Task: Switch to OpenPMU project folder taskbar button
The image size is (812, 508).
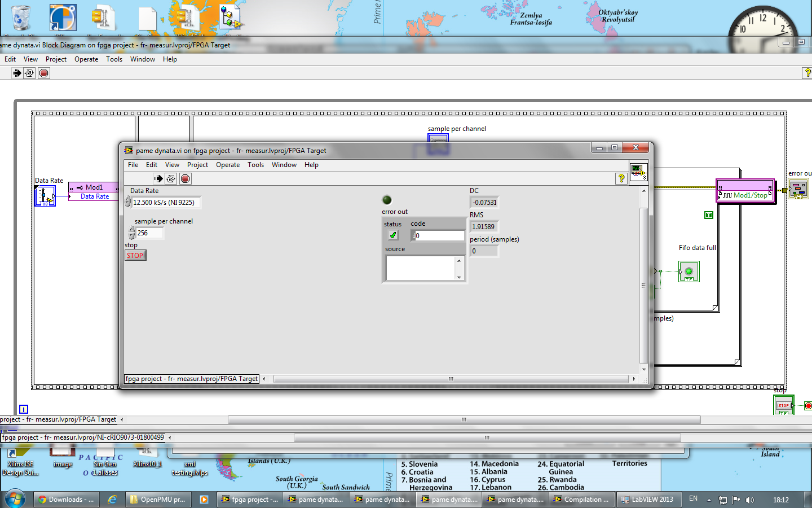Action: point(157,500)
